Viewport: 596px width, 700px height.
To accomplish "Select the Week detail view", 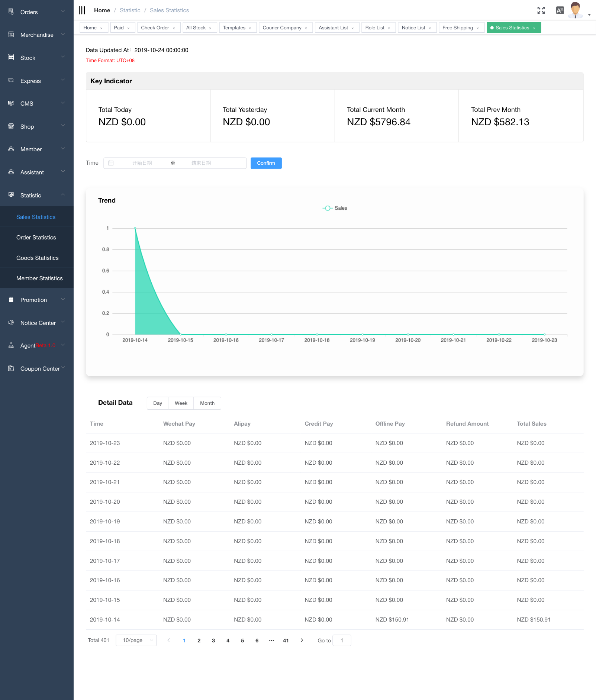I will pyautogui.click(x=181, y=403).
